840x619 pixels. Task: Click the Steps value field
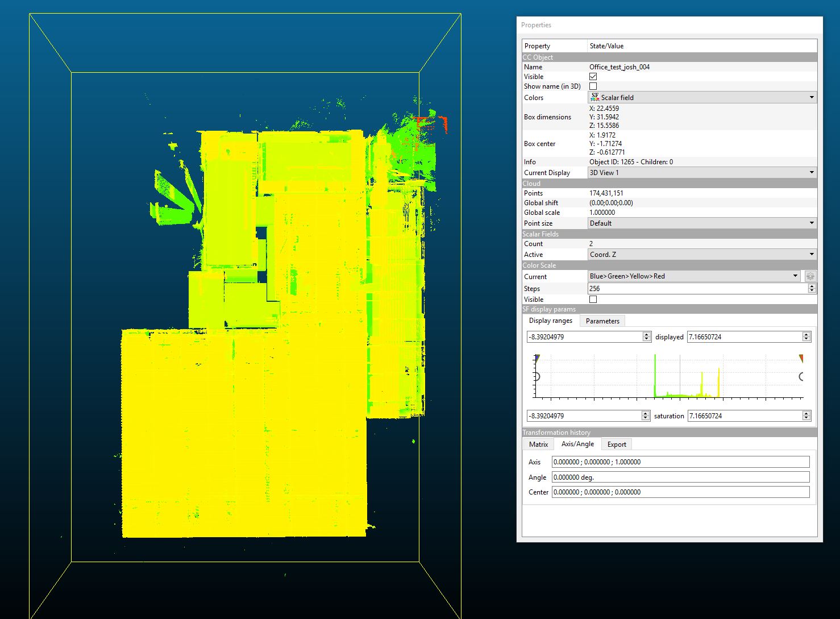(x=697, y=289)
